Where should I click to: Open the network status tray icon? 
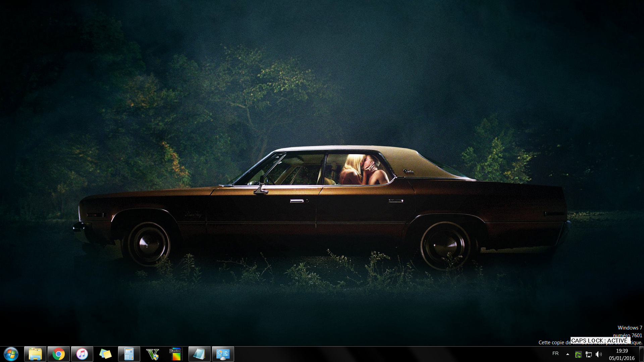(589, 354)
